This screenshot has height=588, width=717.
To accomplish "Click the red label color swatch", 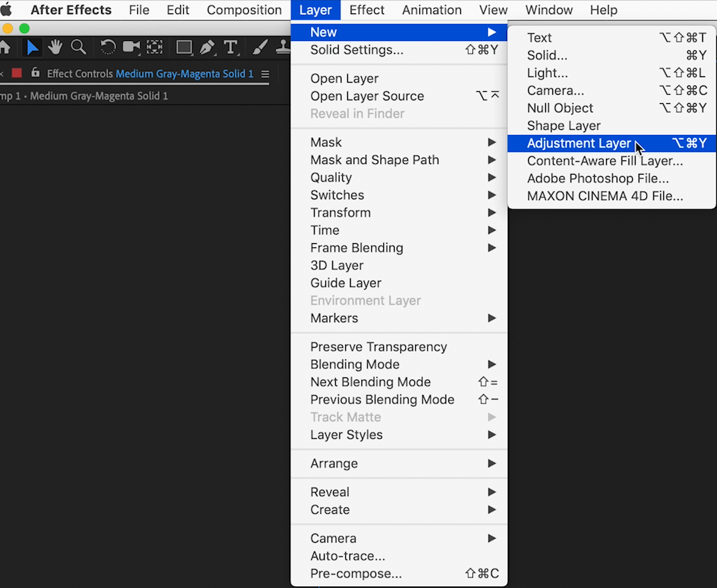I will (x=17, y=73).
